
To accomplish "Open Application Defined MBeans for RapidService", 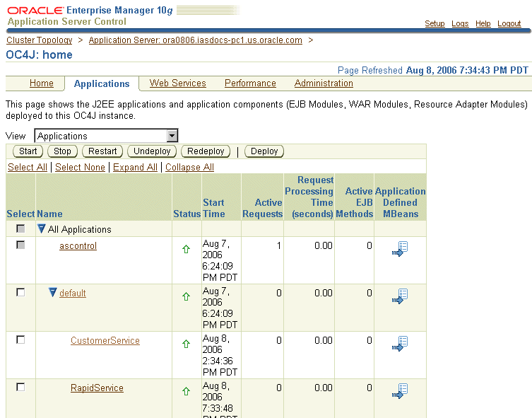I will point(400,391).
